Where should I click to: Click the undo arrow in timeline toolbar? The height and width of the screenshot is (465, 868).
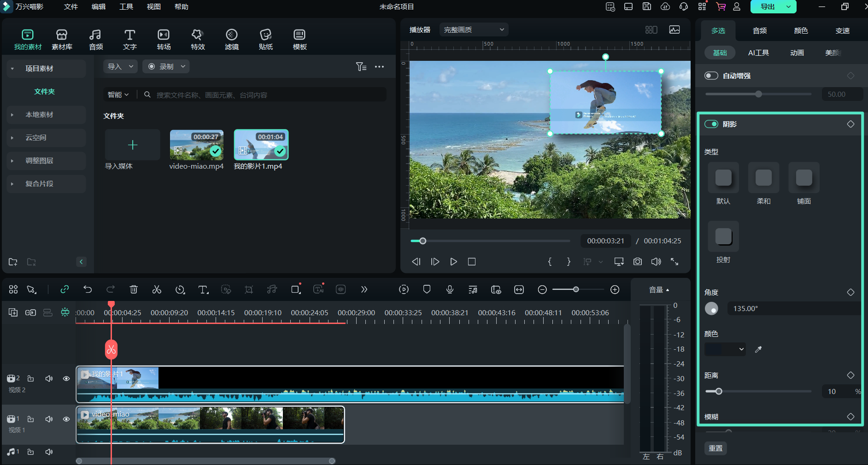click(88, 289)
